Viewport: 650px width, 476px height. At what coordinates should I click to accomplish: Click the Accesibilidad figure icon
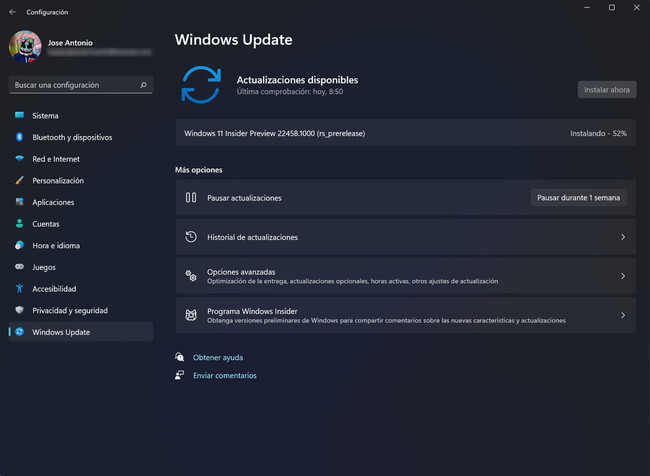(19, 288)
